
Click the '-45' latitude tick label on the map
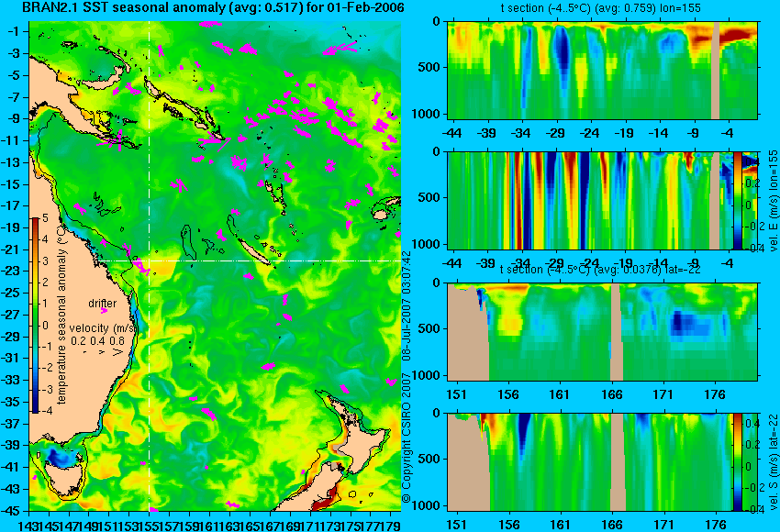[x=13, y=511]
